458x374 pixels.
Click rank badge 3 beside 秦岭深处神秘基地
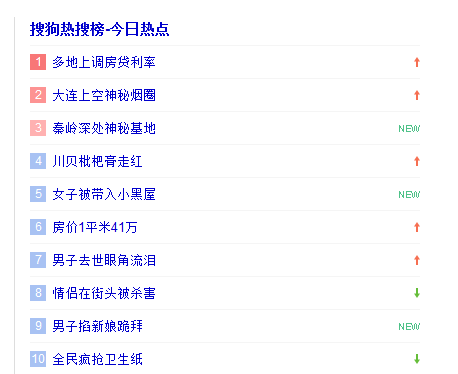tap(38, 128)
